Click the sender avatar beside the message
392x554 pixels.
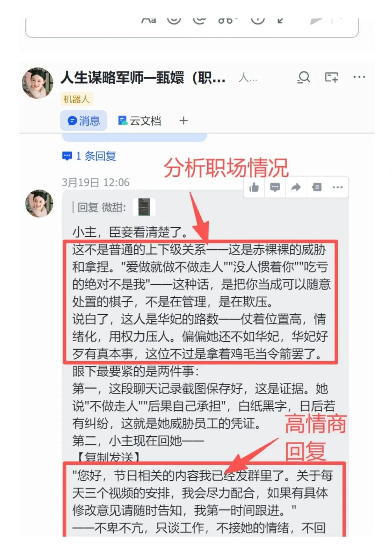click(x=39, y=204)
